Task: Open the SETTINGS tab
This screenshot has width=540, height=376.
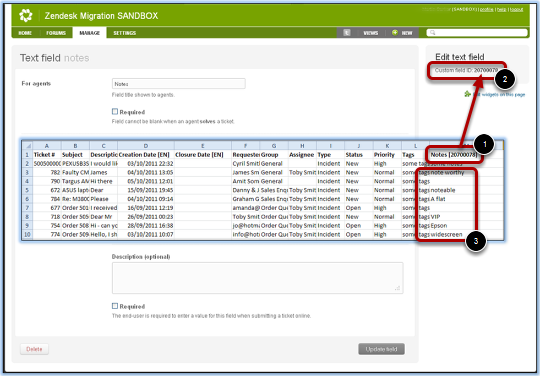Action: [125, 33]
